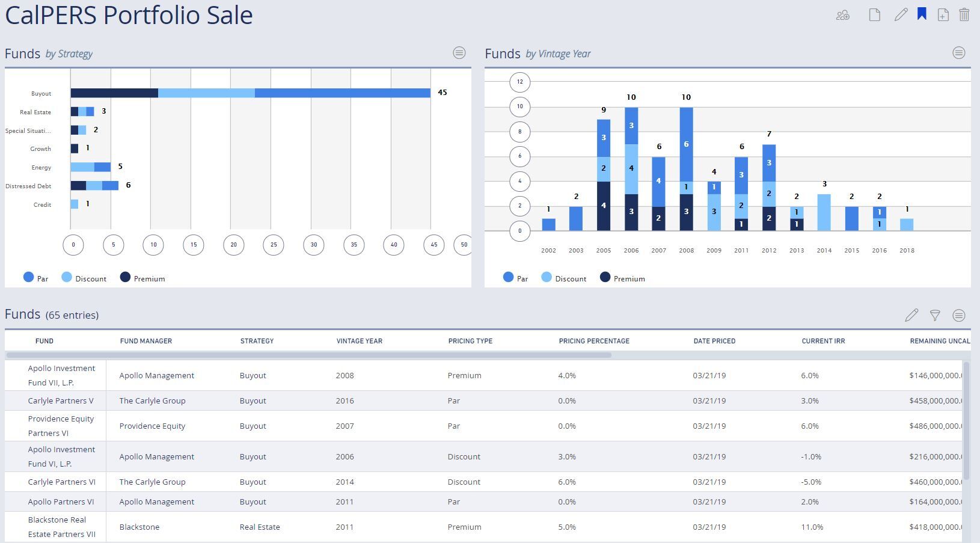Click the Credit strategy bar
980x543 pixels.
[x=75, y=204]
